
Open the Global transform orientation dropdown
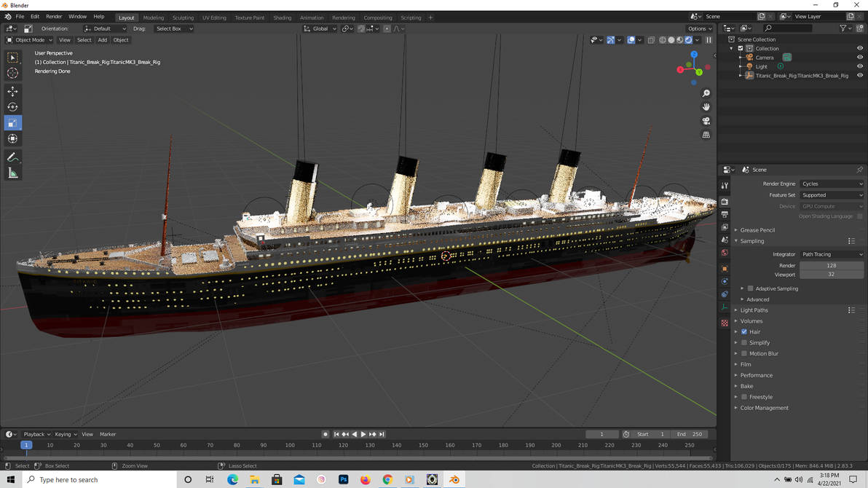click(x=320, y=29)
